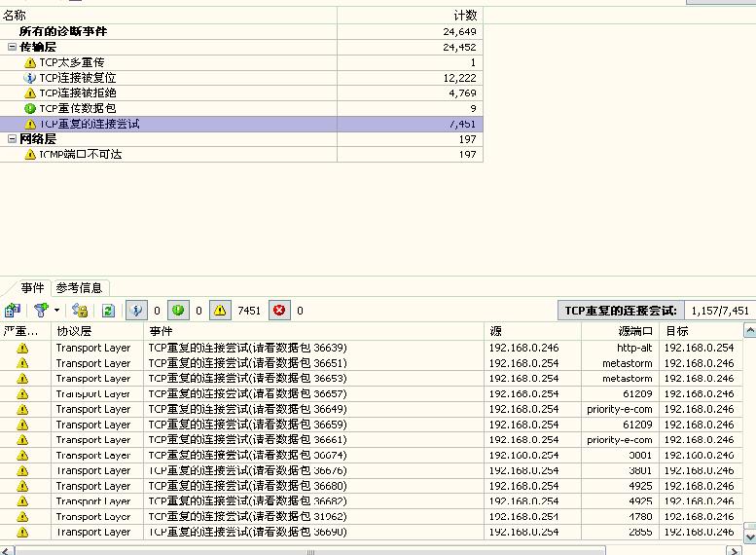Click the vertical scrollbar down arrow

[x=750, y=536]
